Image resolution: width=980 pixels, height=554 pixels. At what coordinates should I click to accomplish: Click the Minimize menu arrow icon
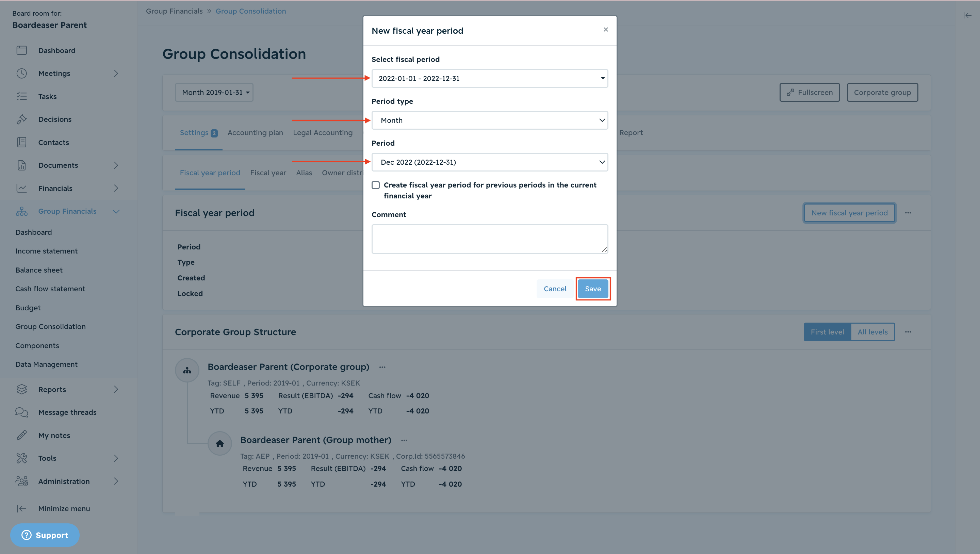pyautogui.click(x=22, y=508)
